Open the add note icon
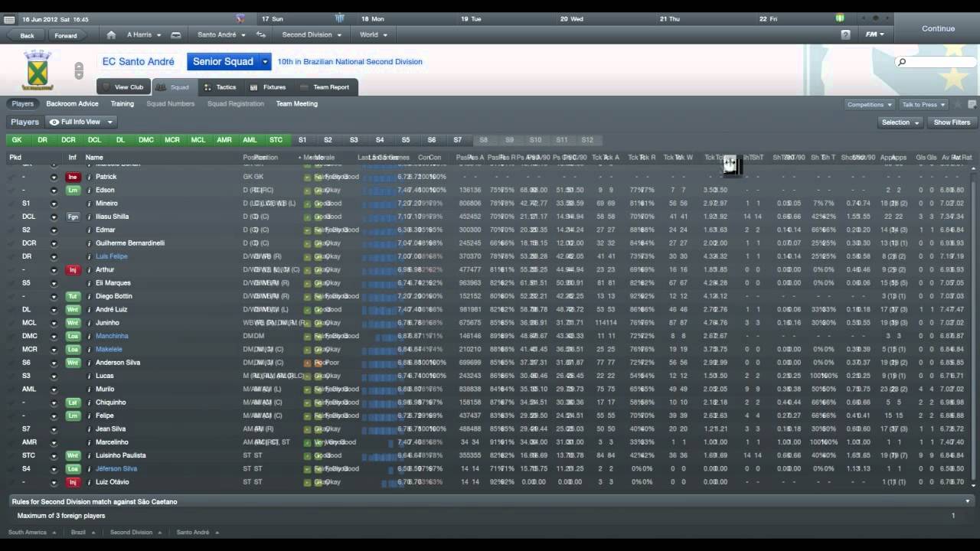 point(972,104)
